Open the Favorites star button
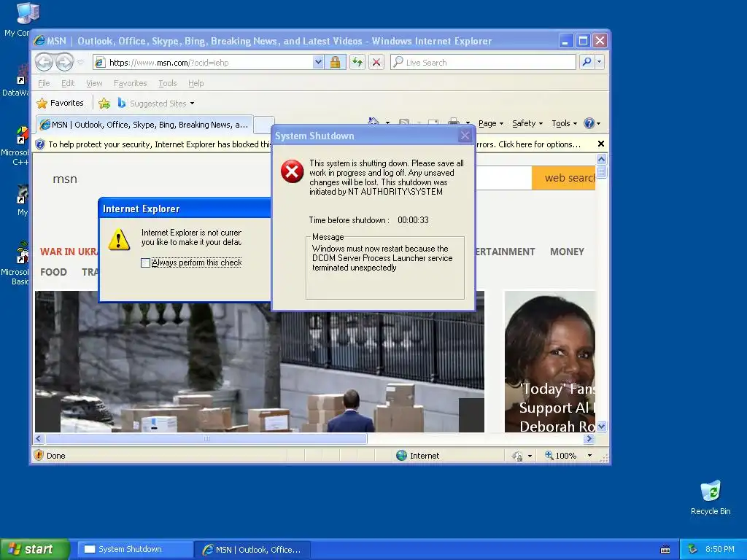This screenshot has height=560, width=747. [60, 103]
